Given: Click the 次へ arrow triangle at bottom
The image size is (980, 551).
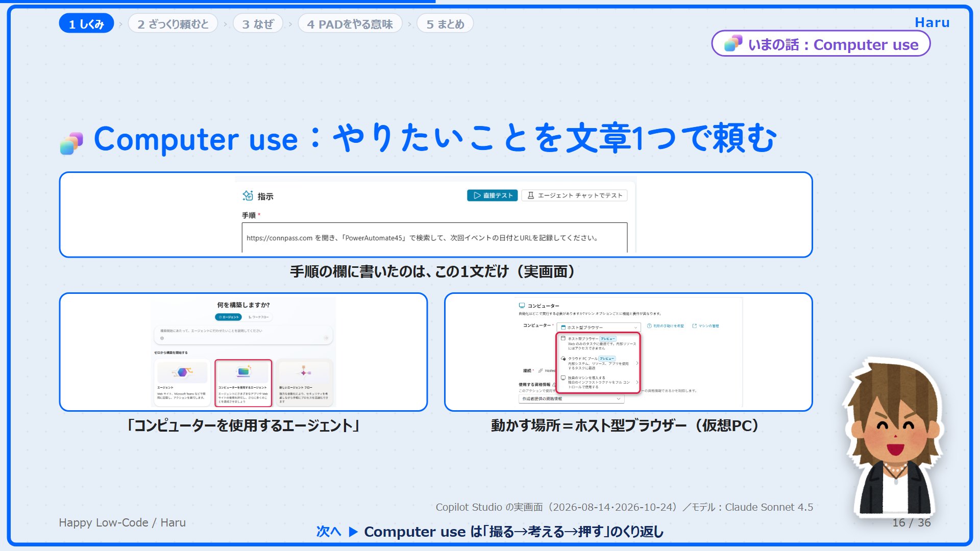Looking at the screenshot, I should pyautogui.click(x=353, y=532).
